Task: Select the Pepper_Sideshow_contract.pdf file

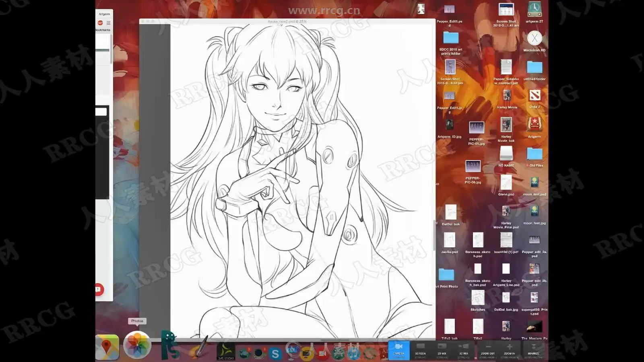Action: (x=506, y=67)
